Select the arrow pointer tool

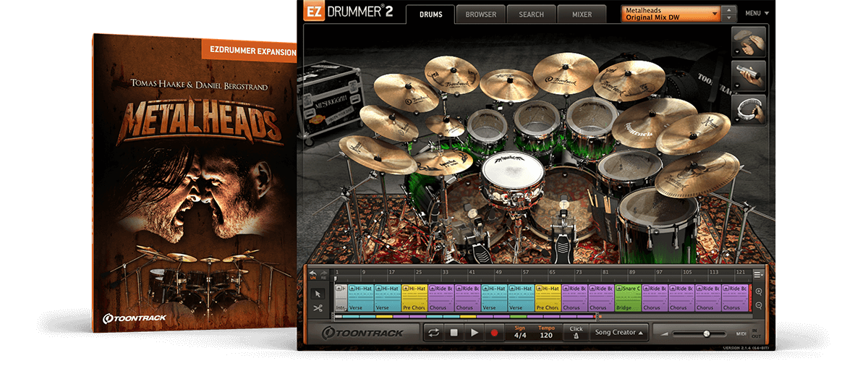[318, 294]
